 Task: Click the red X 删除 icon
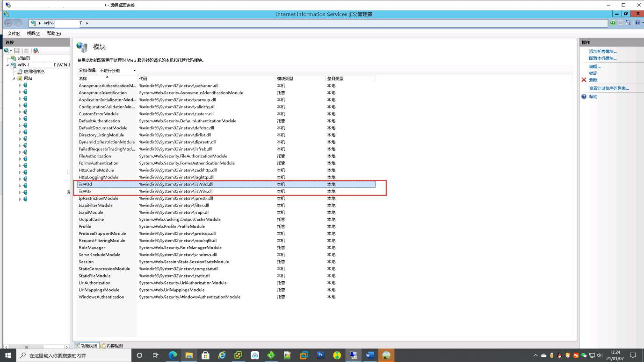[584, 80]
